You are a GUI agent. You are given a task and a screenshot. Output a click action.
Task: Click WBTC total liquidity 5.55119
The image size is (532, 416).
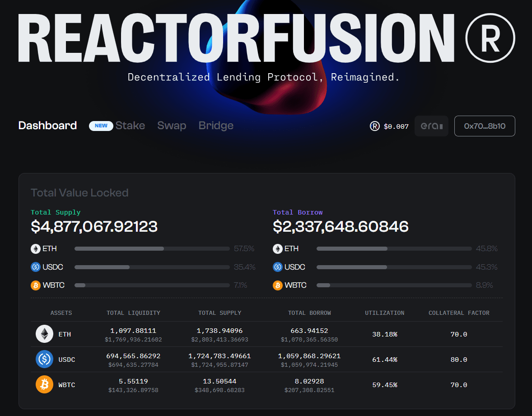tap(133, 381)
